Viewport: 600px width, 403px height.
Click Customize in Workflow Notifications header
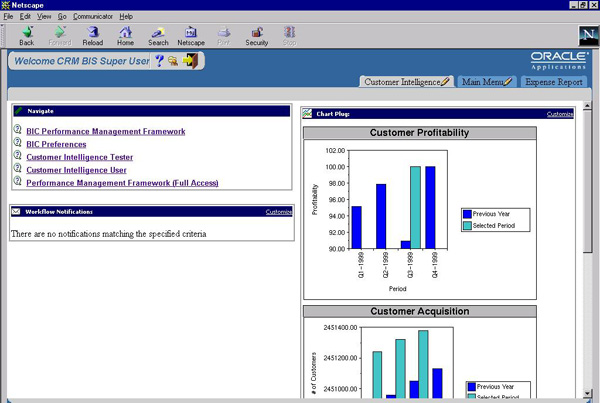point(279,212)
